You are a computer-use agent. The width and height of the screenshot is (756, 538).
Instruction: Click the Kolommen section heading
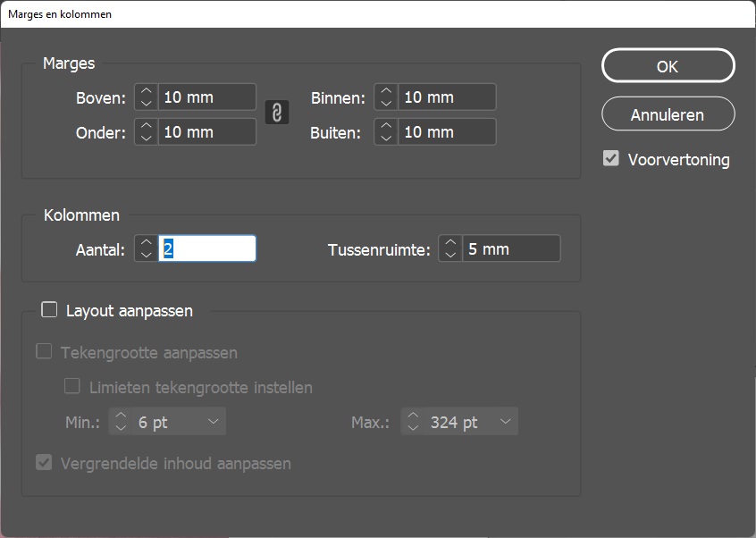(x=81, y=215)
